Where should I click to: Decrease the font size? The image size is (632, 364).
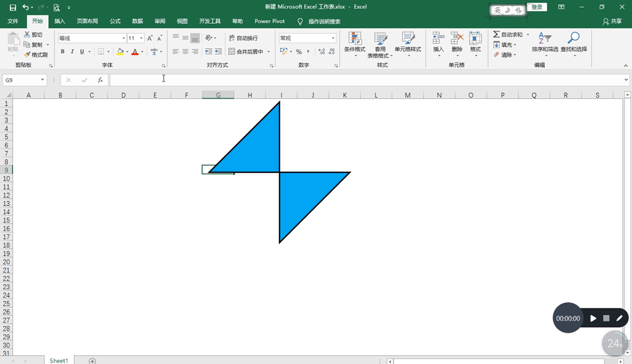click(x=160, y=38)
